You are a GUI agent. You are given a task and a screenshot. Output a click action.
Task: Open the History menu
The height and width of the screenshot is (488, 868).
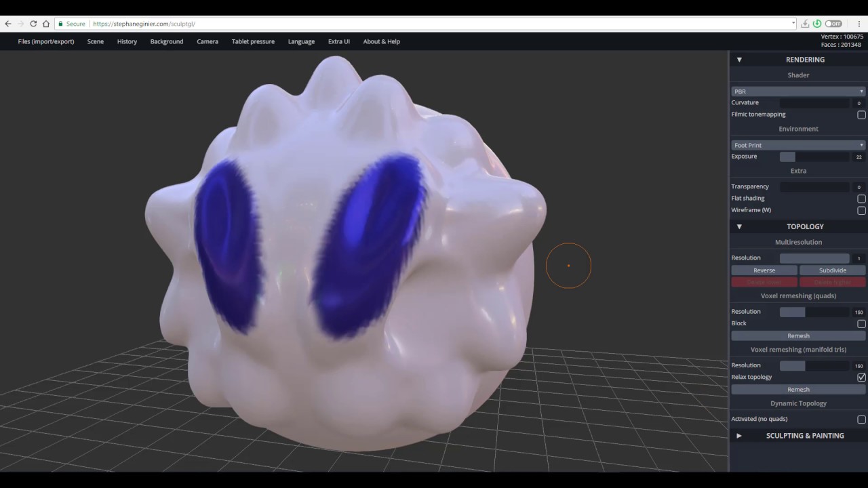click(x=127, y=41)
